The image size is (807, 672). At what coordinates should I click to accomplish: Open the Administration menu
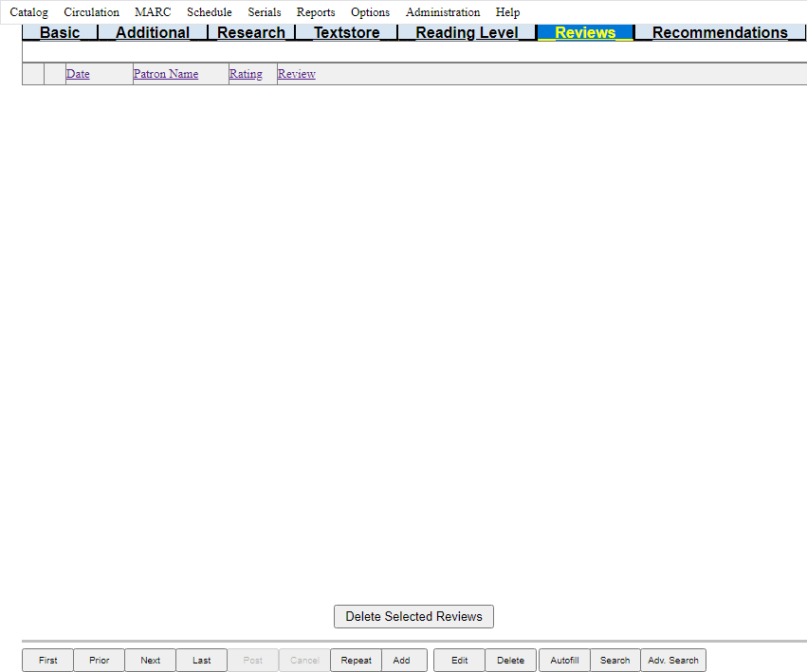point(443,12)
